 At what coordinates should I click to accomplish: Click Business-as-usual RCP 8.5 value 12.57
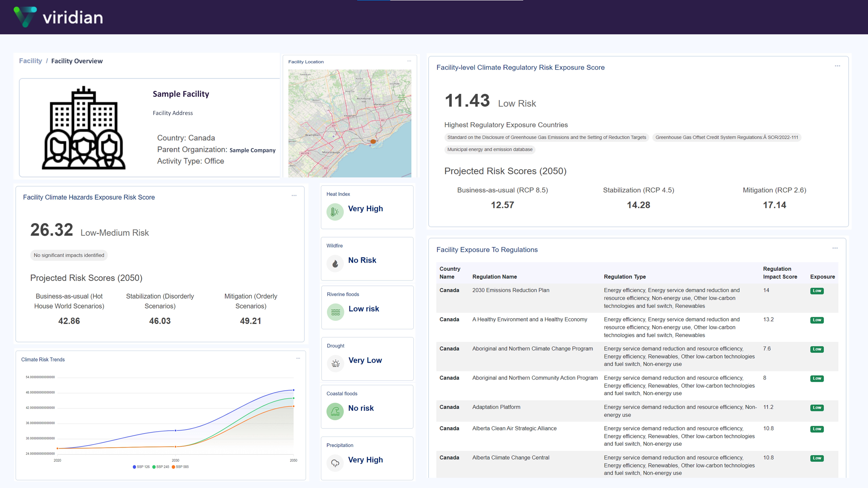tap(502, 205)
